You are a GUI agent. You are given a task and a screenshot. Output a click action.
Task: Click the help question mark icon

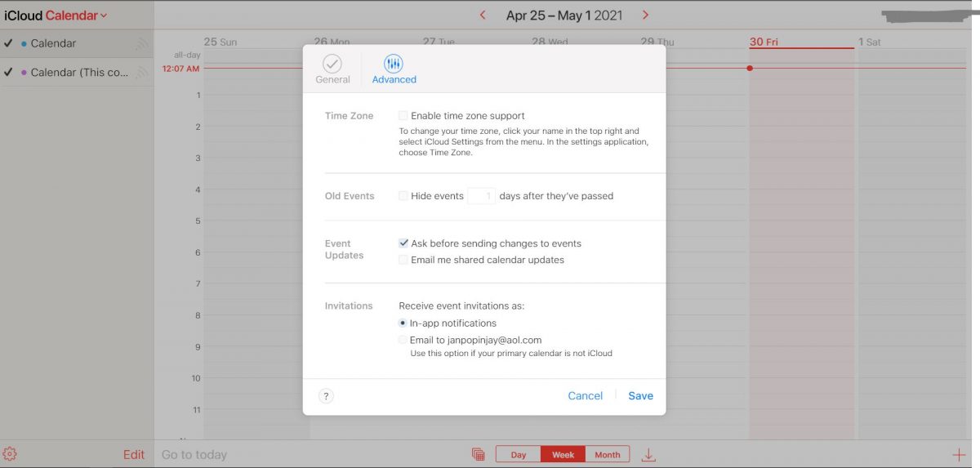326,396
